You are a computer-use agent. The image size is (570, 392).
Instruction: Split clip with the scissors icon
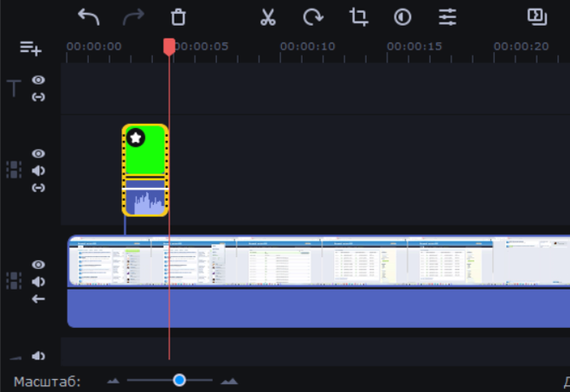pyautogui.click(x=268, y=16)
